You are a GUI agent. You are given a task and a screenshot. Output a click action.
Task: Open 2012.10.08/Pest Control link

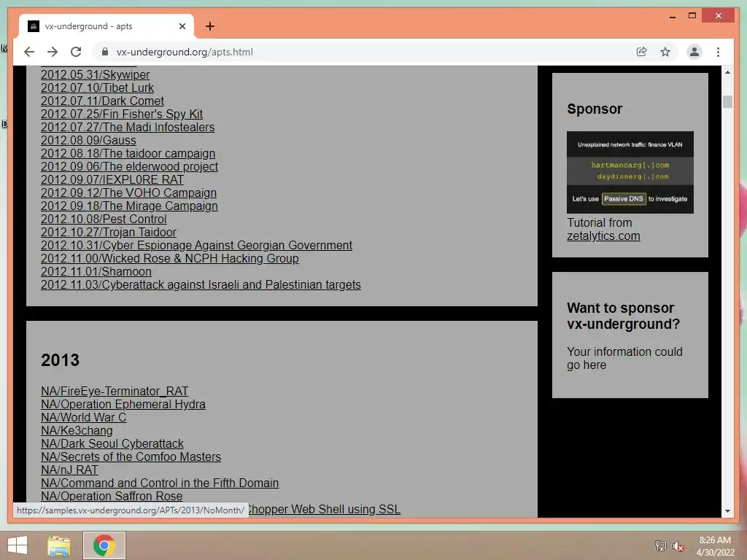coord(104,219)
